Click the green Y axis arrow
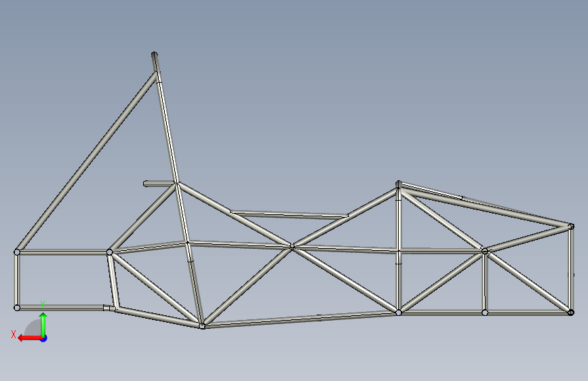This screenshot has height=381, width=588. (43, 324)
